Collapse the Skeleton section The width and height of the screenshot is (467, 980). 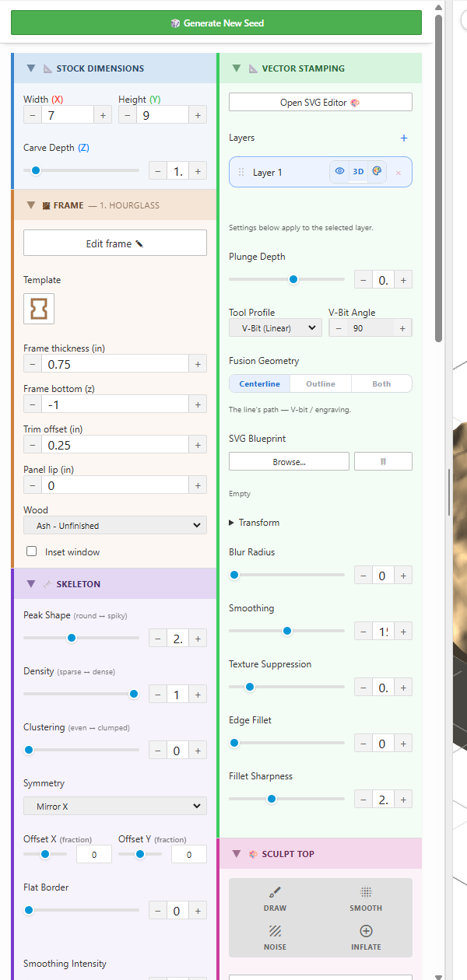tap(31, 583)
